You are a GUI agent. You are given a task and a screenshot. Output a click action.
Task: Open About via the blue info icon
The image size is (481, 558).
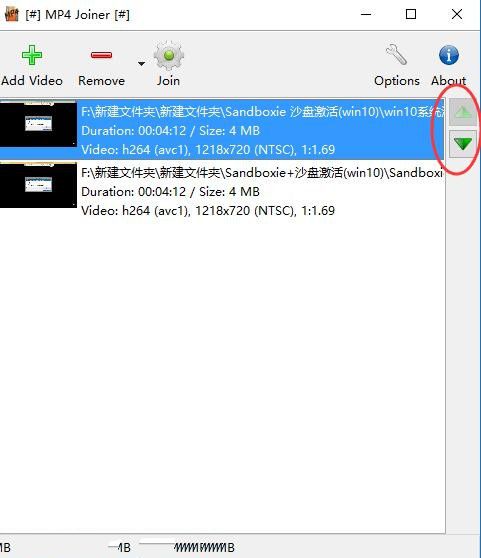click(449, 55)
